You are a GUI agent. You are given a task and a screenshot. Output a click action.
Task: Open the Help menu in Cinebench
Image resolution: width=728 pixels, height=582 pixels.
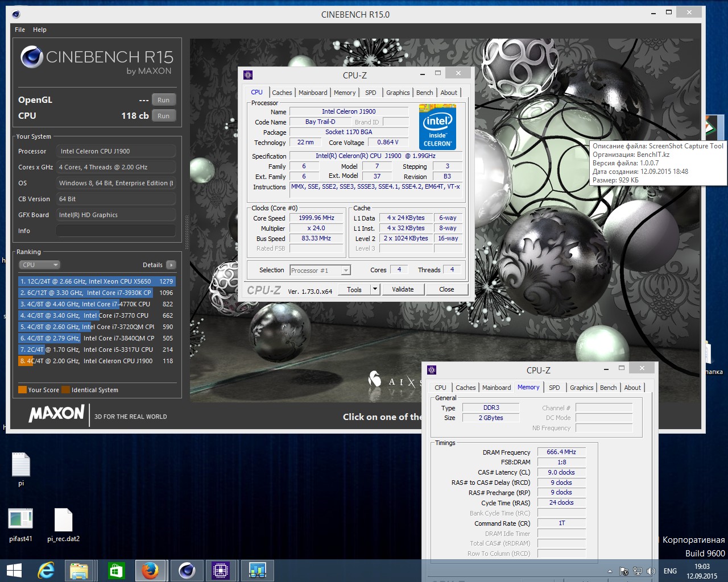coord(40,30)
